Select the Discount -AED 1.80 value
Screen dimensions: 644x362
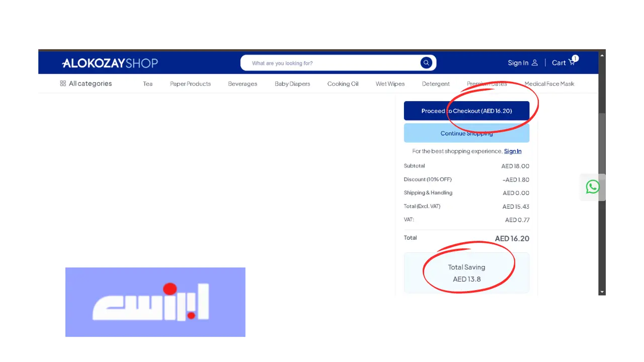tap(516, 179)
